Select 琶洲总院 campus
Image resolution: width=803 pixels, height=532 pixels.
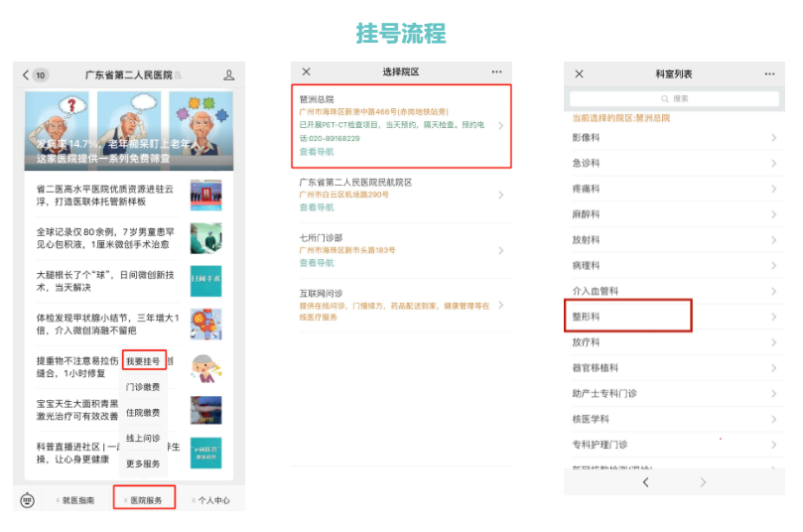pyautogui.click(x=401, y=126)
